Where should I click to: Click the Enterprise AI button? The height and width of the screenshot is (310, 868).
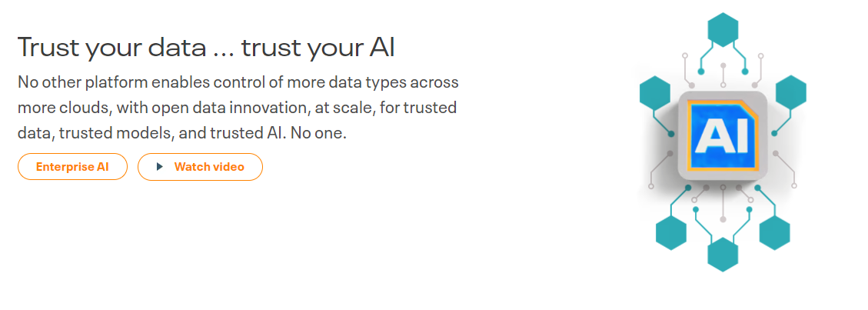coord(72,167)
